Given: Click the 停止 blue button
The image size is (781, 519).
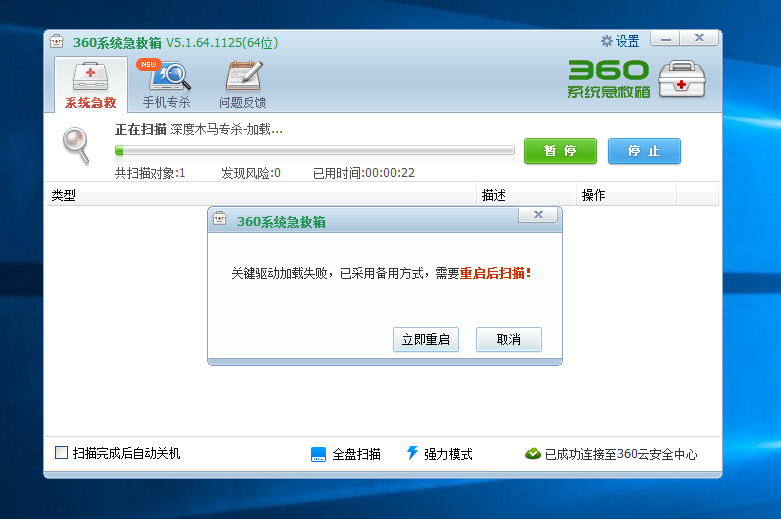Looking at the screenshot, I should pos(644,151).
